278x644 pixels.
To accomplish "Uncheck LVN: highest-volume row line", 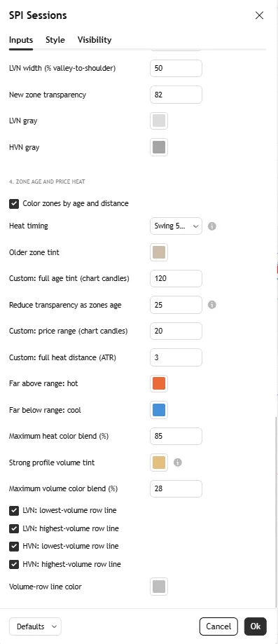I will coord(14,528).
